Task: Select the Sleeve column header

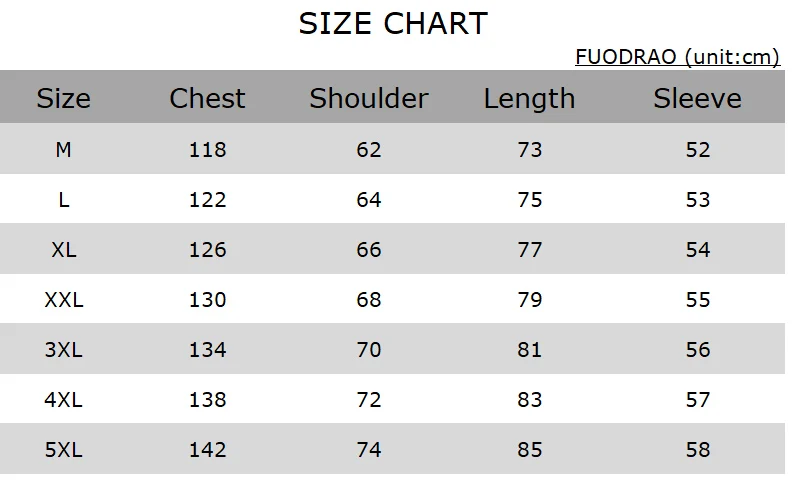Action: (x=698, y=98)
